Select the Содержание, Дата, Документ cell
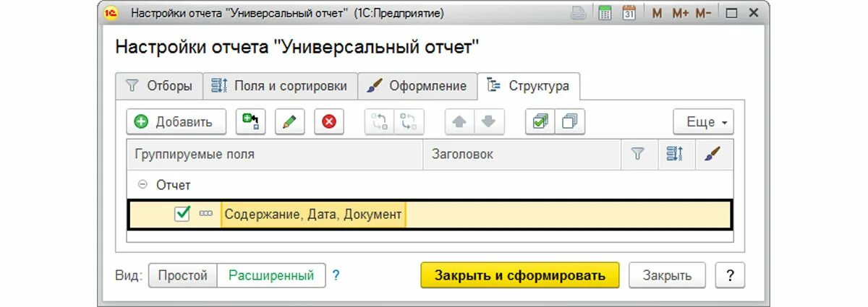 click(x=313, y=215)
